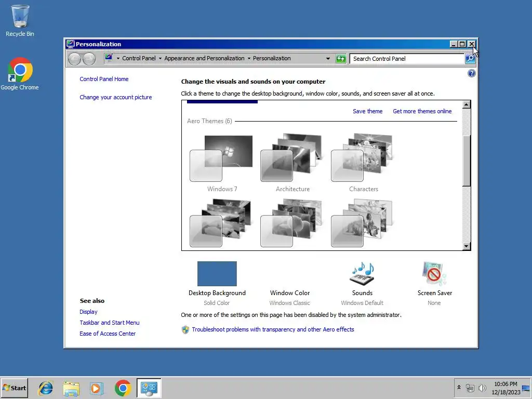Click the taskbar clock showing 10:06 PM
The height and width of the screenshot is (399, 532).
pos(506,388)
